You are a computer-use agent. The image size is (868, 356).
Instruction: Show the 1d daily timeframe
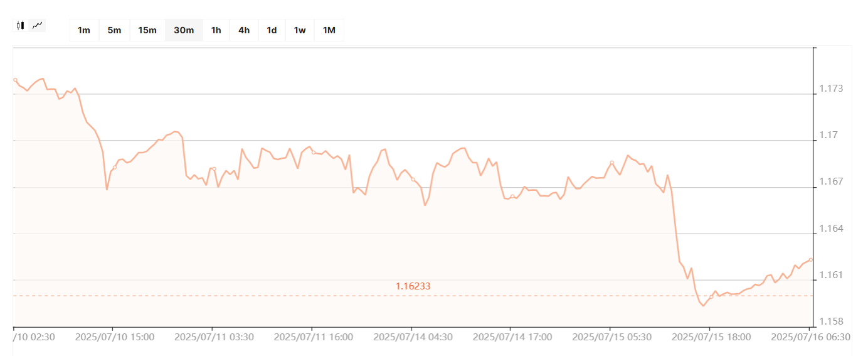point(272,30)
